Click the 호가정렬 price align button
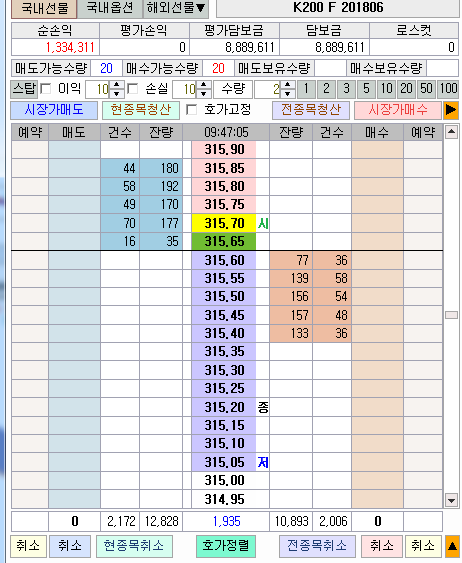Viewport: 462px width, 563px height. [x=226, y=546]
